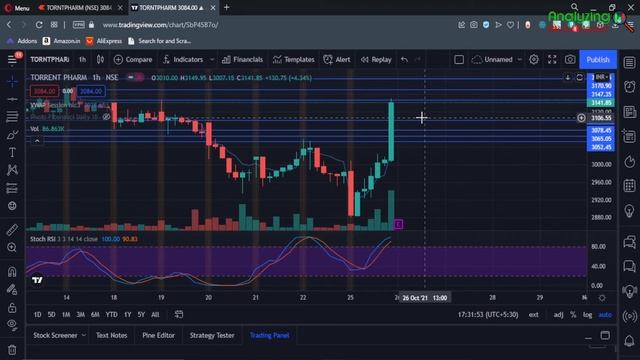The image size is (640, 360).
Task: Enter fullscreen chart mode
Action: [552, 60]
